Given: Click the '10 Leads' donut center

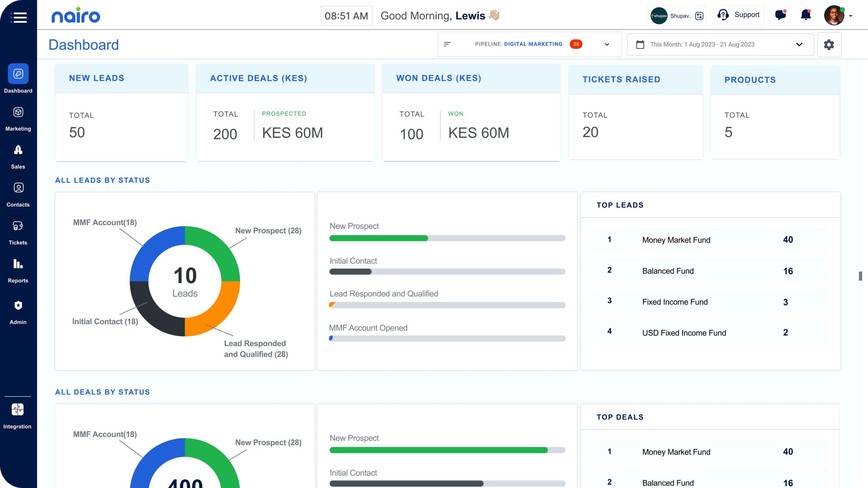Looking at the screenshot, I should [185, 282].
